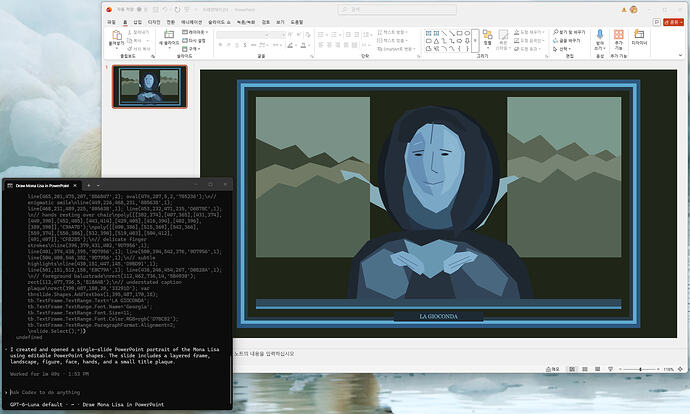Open the Select (선택) dropdown in editing group
This screenshot has height=414, width=690.
(563, 49)
